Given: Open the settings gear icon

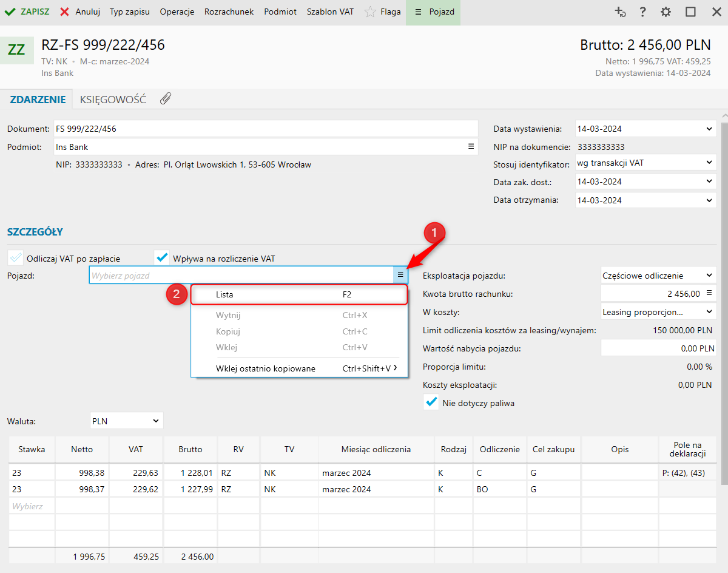Looking at the screenshot, I should (x=666, y=12).
